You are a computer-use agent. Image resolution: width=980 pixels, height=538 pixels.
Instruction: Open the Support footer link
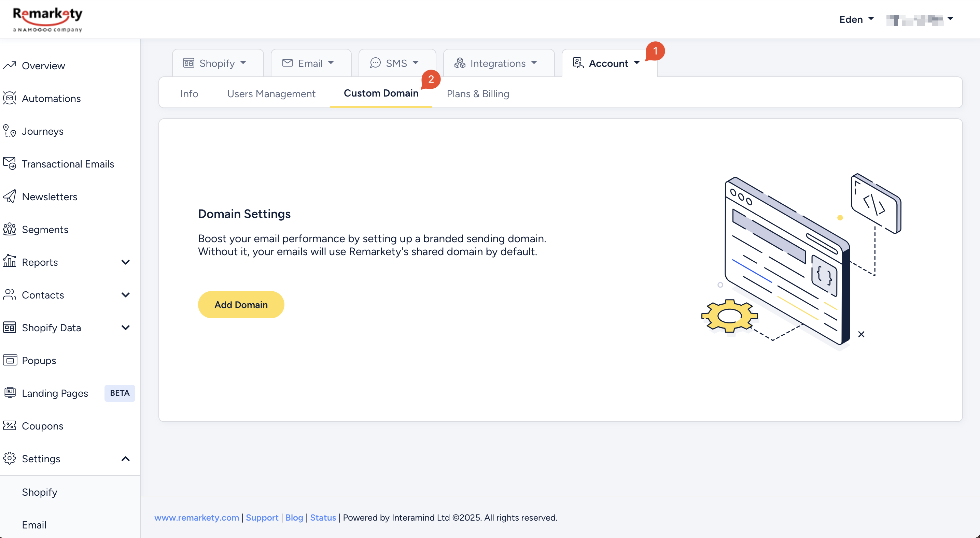[262, 518]
